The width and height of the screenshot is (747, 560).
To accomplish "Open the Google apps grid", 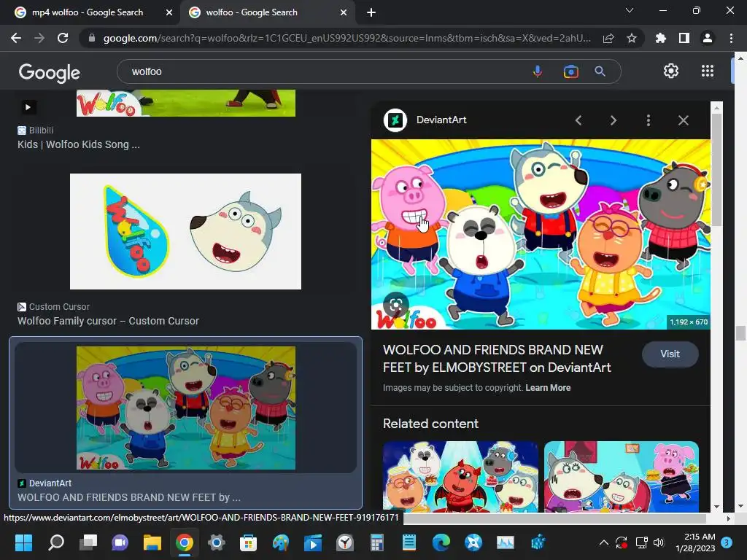I will tap(708, 71).
